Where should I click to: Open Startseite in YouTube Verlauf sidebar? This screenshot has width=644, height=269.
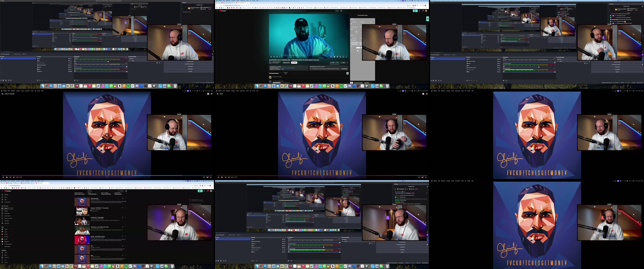tap(7, 195)
